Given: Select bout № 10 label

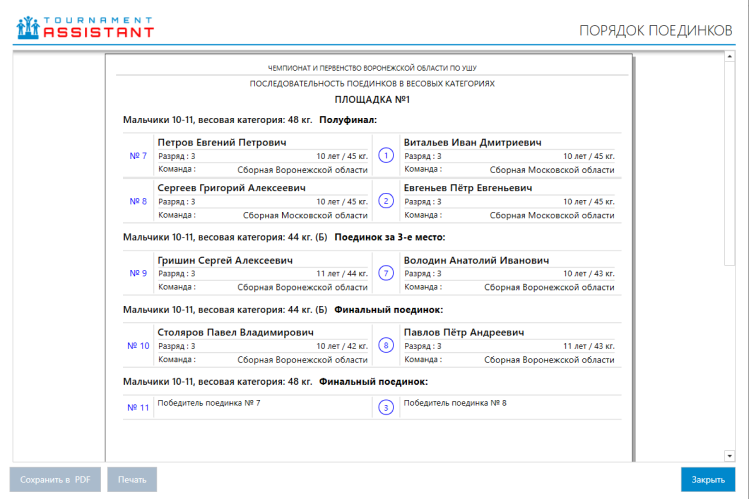Looking at the screenshot, I should pos(138,346).
